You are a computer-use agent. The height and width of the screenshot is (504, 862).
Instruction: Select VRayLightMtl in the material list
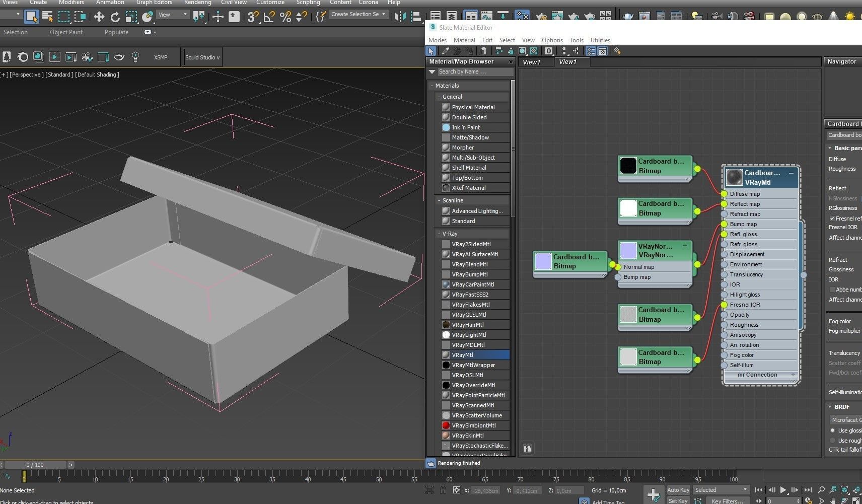click(x=475, y=335)
